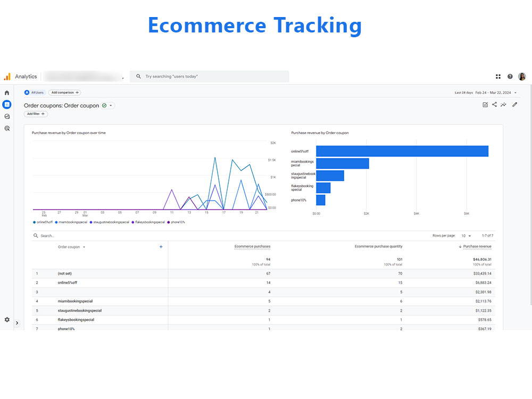Click the online5%off bar in bar chart
Viewport: 532px width, 399px height.
[x=402, y=151]
